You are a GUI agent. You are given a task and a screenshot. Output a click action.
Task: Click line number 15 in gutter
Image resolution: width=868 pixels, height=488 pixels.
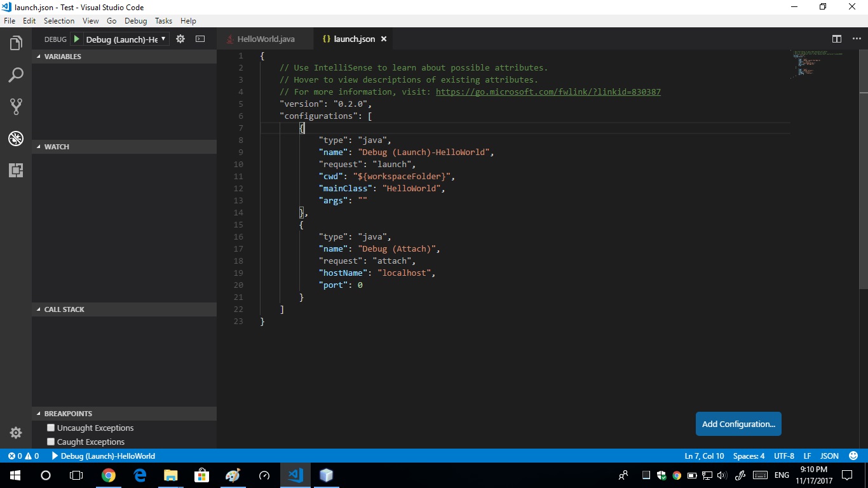(x=238, y=225)
